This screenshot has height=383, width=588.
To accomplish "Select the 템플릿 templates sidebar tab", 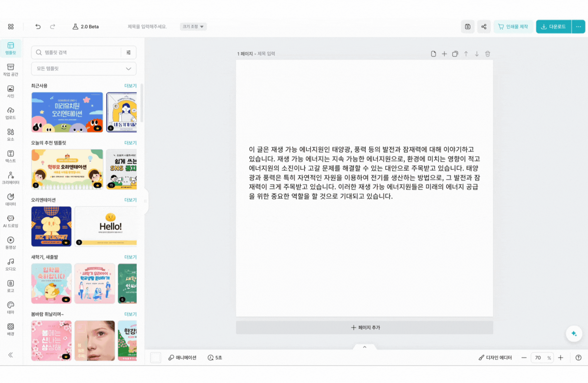I will (x=11, y=49).
